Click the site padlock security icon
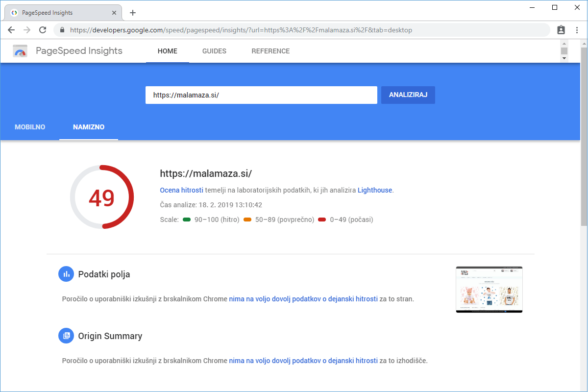 coord(62,30)
